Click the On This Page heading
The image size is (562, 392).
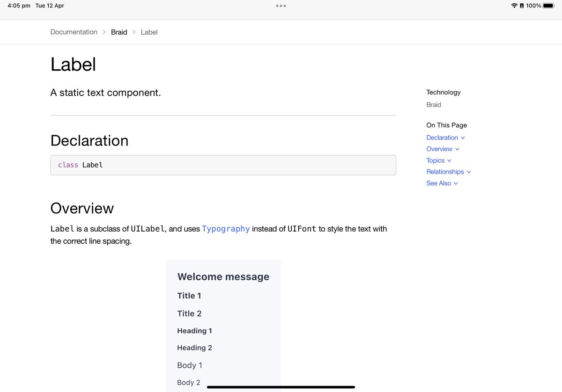446,125
